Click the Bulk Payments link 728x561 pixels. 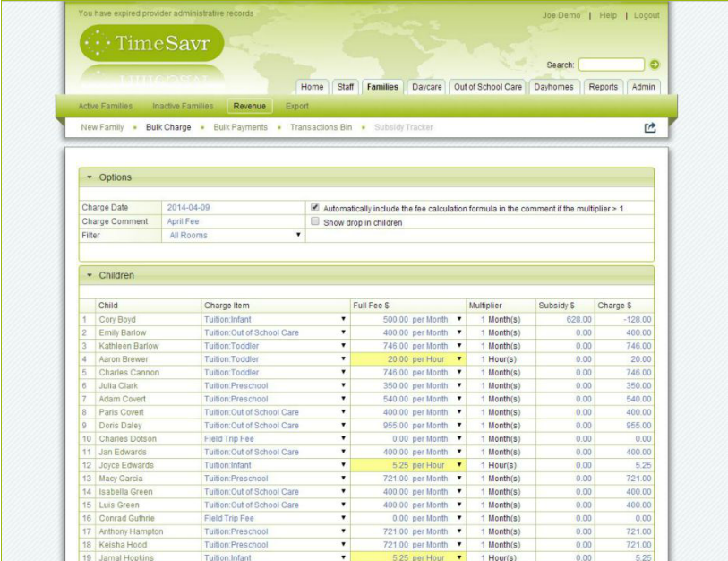pos(241,127)
